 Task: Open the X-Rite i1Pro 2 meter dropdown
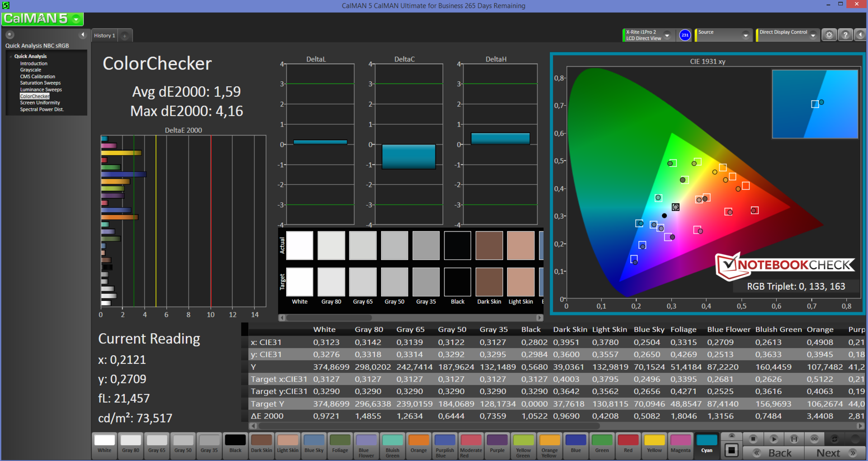coord(667,36)
